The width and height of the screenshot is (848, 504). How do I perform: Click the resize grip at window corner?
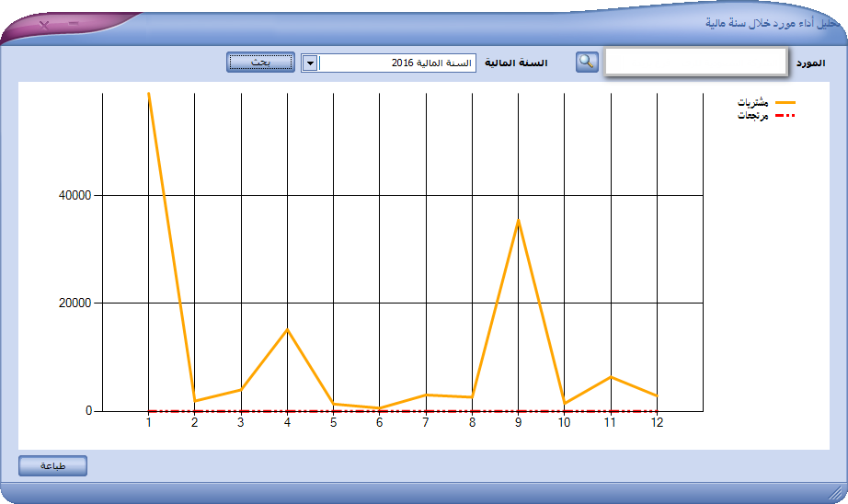pyautogui.click(x=836, y=492)
